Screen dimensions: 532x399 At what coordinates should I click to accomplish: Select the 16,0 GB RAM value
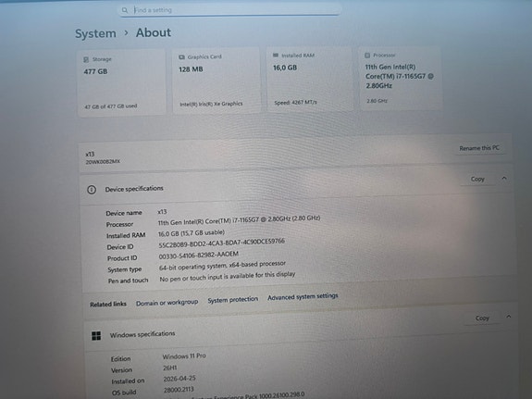285,68
